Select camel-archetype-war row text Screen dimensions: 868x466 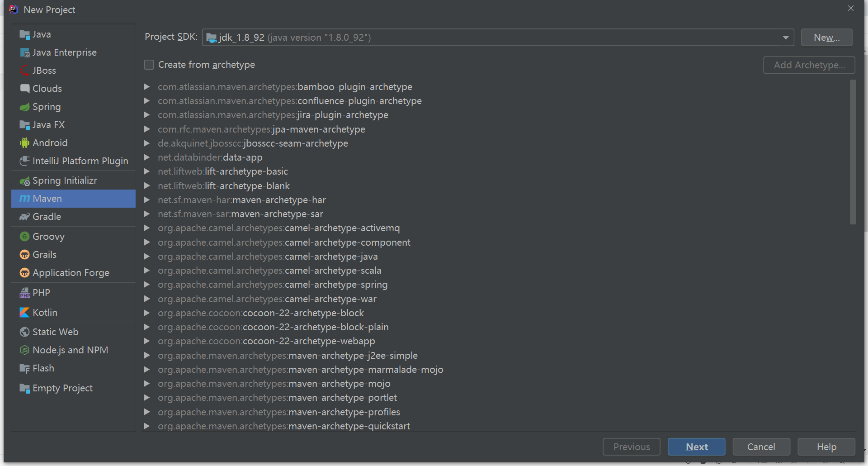coord(267,299)
